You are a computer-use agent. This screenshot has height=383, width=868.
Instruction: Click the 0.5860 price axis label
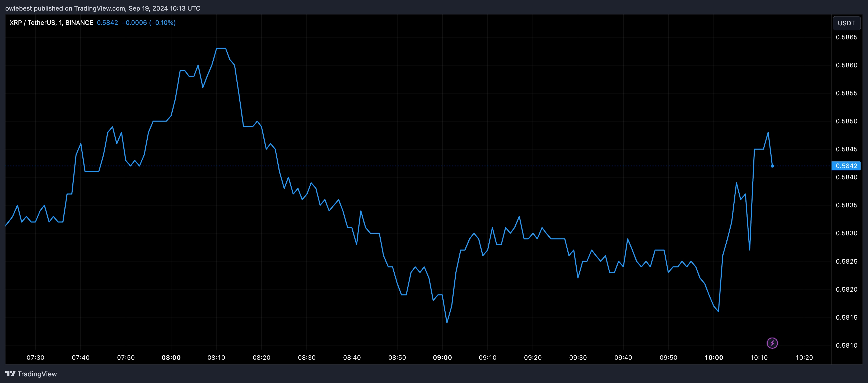[846, 65]
